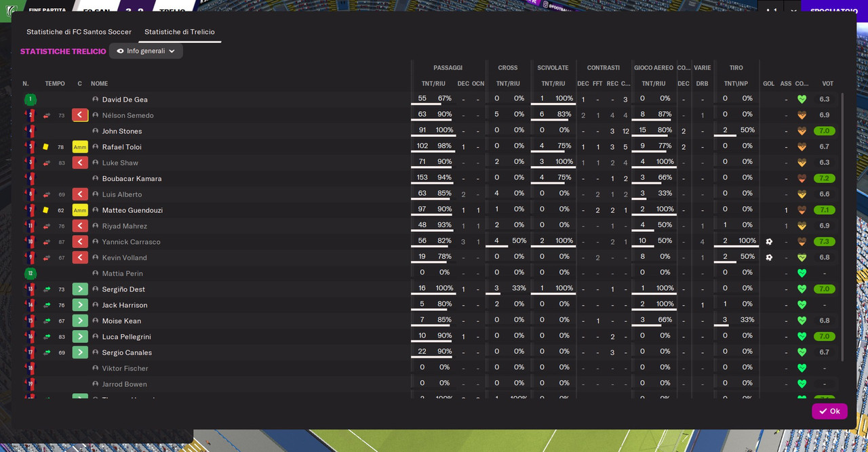The height and width of the screenshot is (452, 868).
Task: Open player info icon beside John Stones
Action: [x=96, y=131]
